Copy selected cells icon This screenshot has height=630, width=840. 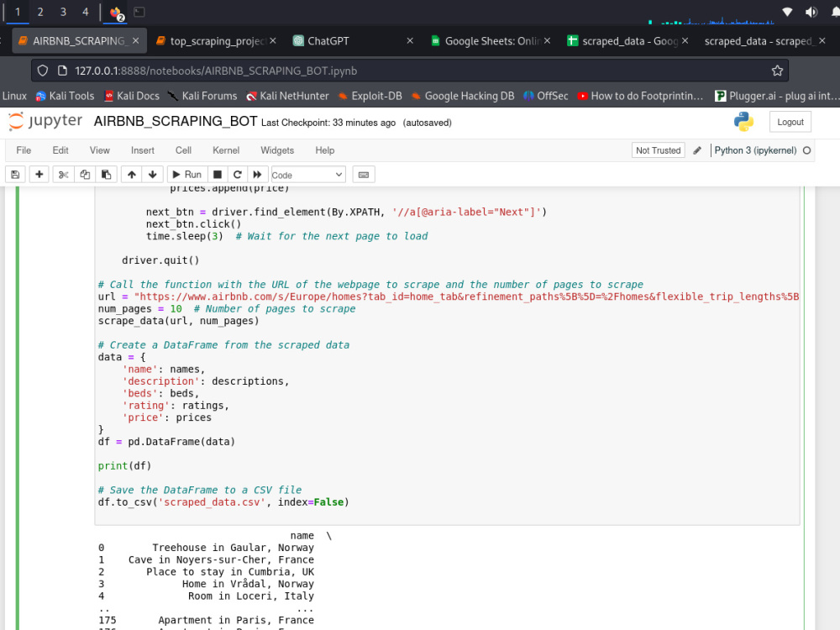tap(85, 175)
